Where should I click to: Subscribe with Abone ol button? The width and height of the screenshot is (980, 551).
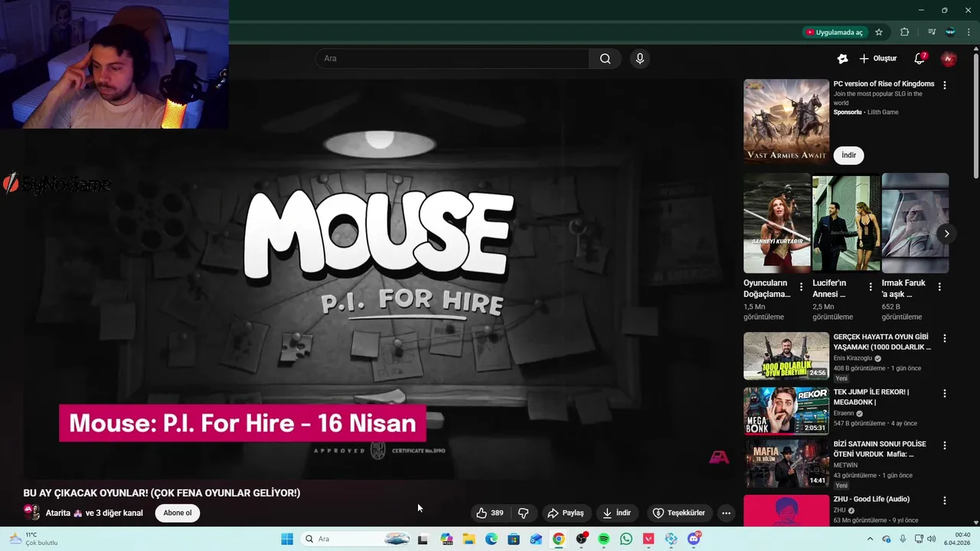click(x=177, y=513)
